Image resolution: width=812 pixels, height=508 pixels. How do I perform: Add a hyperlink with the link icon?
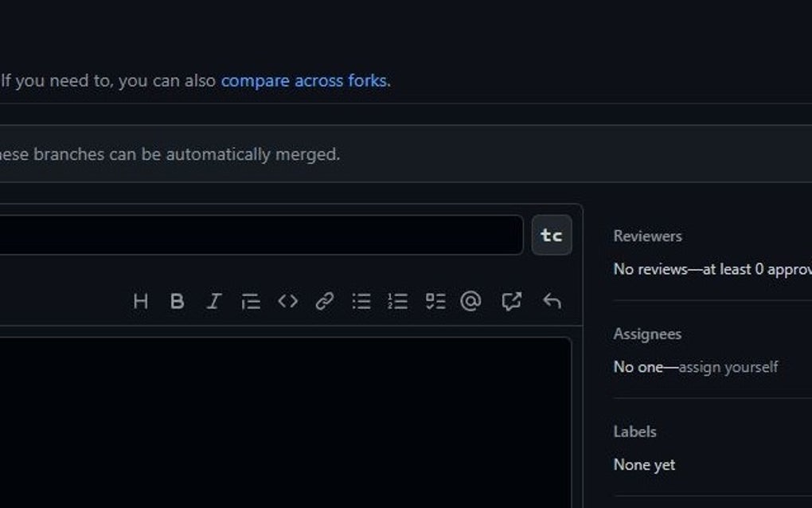click(322, 301)
